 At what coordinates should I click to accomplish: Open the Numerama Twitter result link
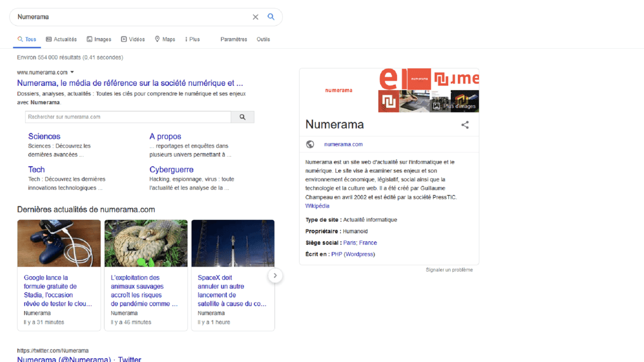79,359
